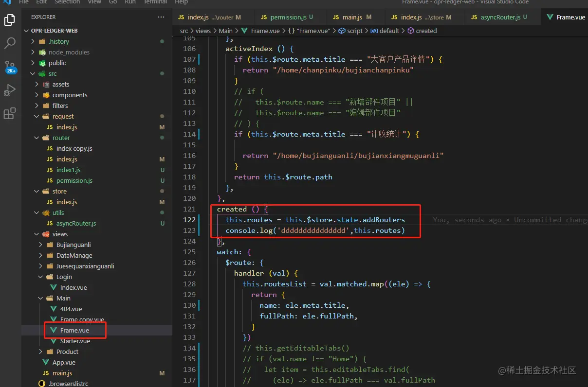Expand the DataManage folder

(40, 255)
